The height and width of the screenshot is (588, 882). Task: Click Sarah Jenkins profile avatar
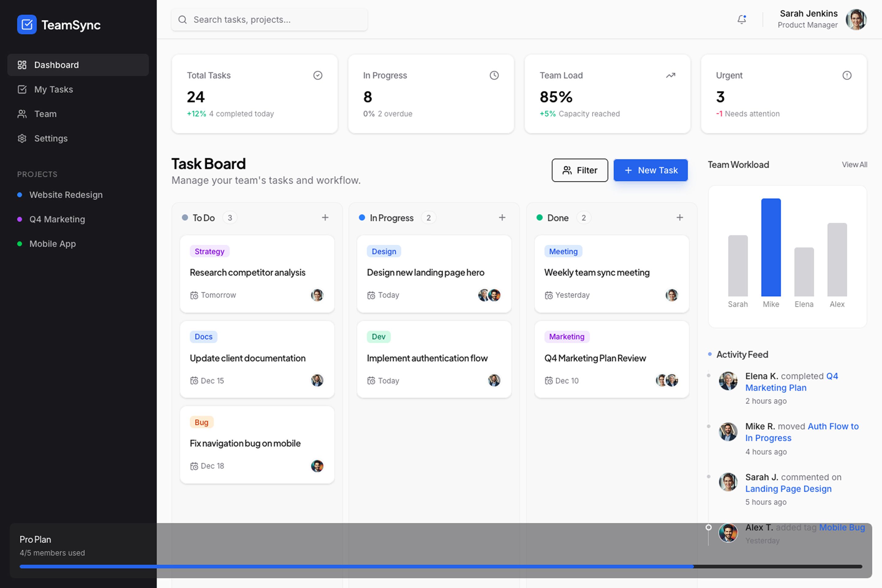click(857, 20)
